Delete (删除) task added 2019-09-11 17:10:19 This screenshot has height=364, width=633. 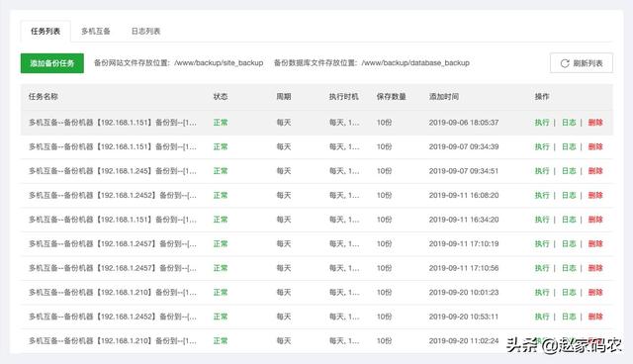[x=595, y=243]
